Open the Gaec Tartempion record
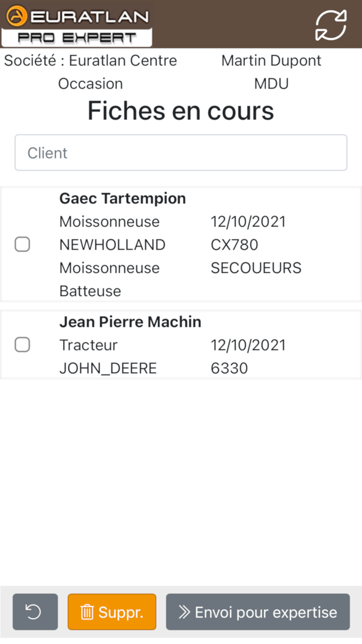The height and width of the screenshot is (644, 362). (123, 199)
